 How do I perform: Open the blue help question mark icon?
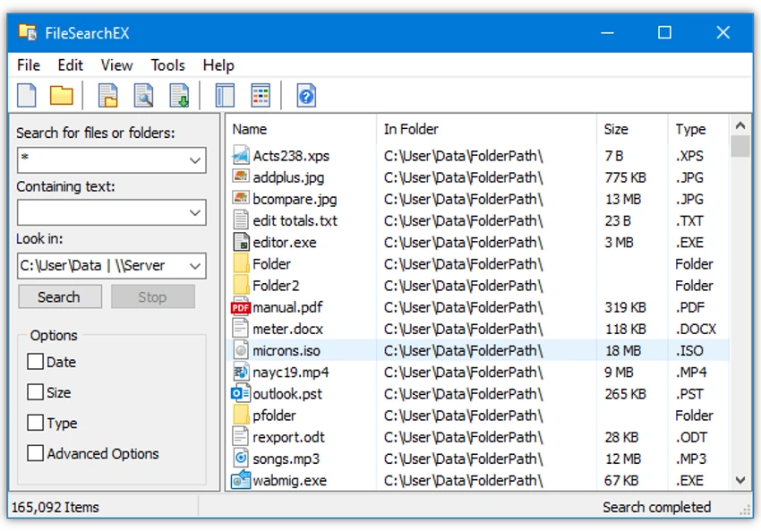click(306, 95)
